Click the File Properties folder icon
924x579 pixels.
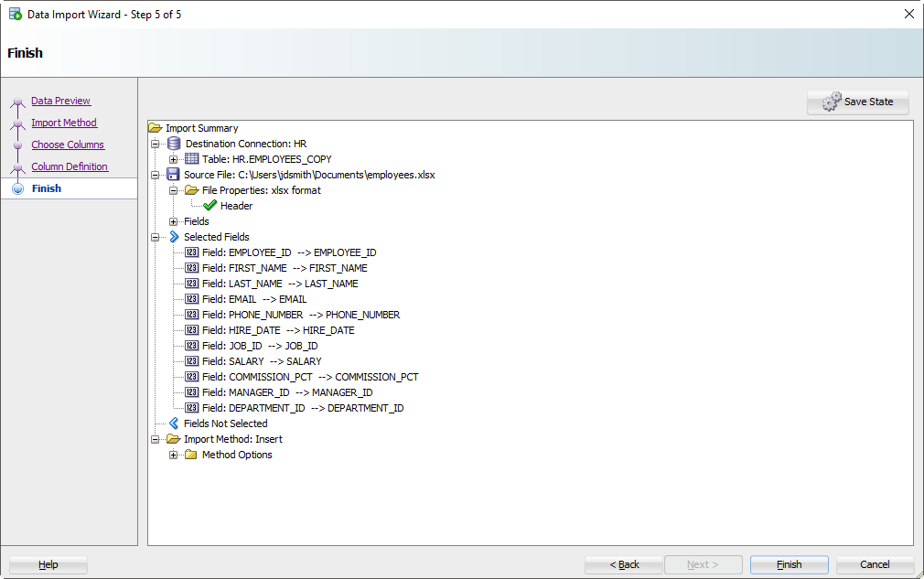[x=191, y=190]
